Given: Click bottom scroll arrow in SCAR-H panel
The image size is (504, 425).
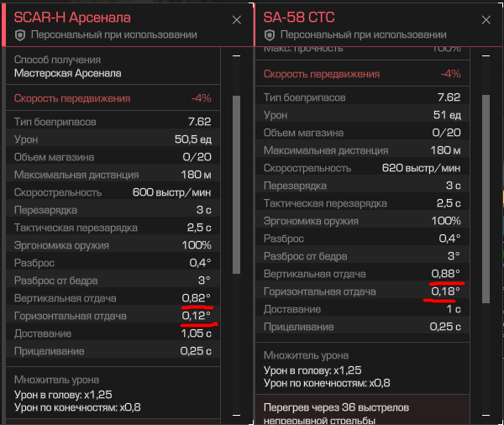Looking at the screenshot, I should 236,416.
